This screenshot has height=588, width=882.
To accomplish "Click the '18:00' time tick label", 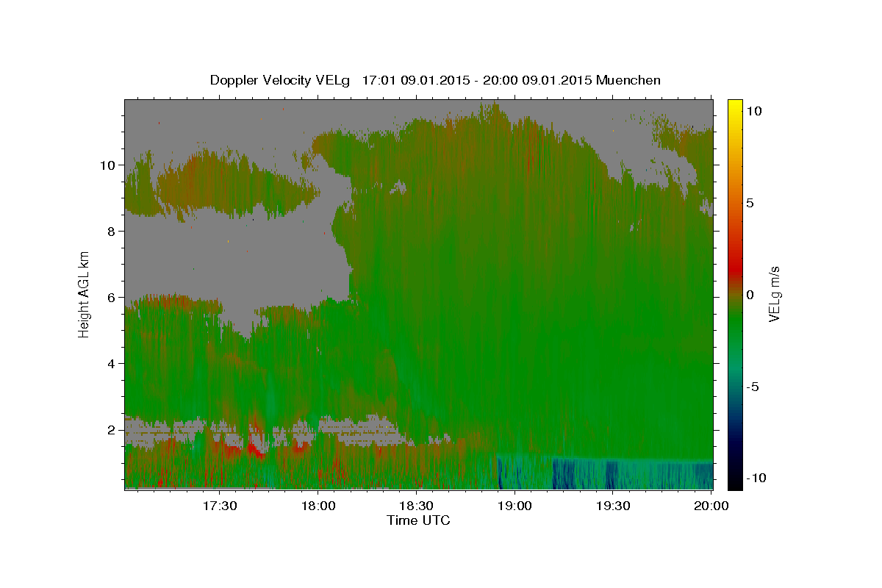I will pos(318,506).
